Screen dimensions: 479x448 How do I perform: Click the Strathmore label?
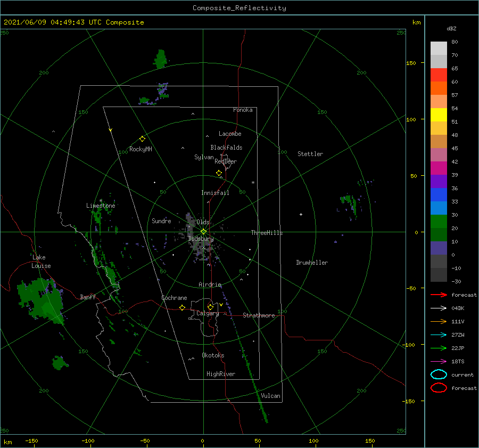click(x=259, y=315)
